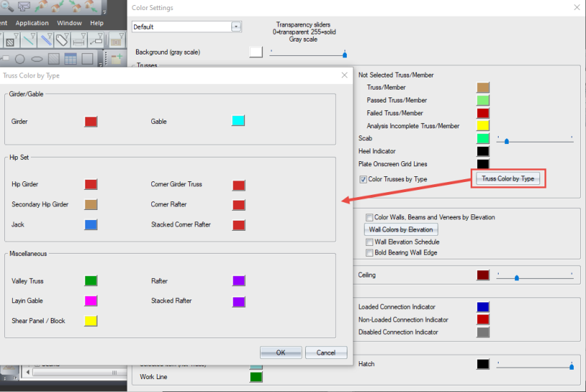Screen dimensions: 586x392
Task: Change the Shear Panel / Block swatch
Action: point(91,321)
